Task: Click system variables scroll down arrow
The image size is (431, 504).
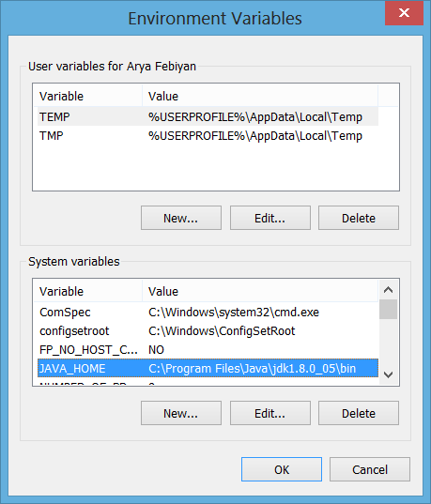Action: click(388, 374)
